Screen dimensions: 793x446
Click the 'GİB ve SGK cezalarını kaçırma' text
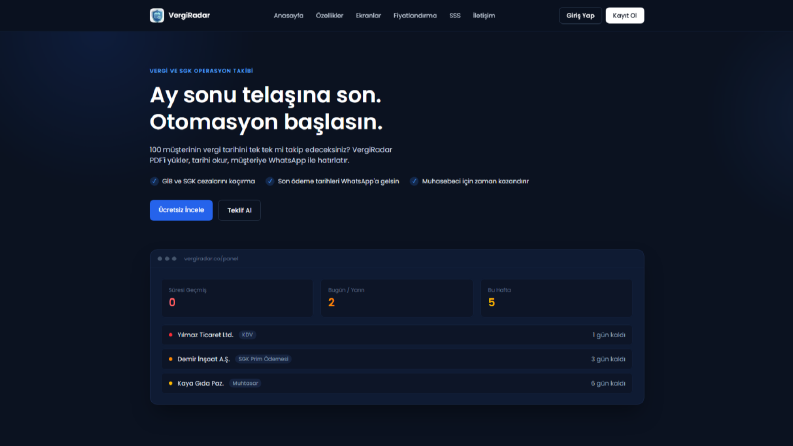click(208, 181)
